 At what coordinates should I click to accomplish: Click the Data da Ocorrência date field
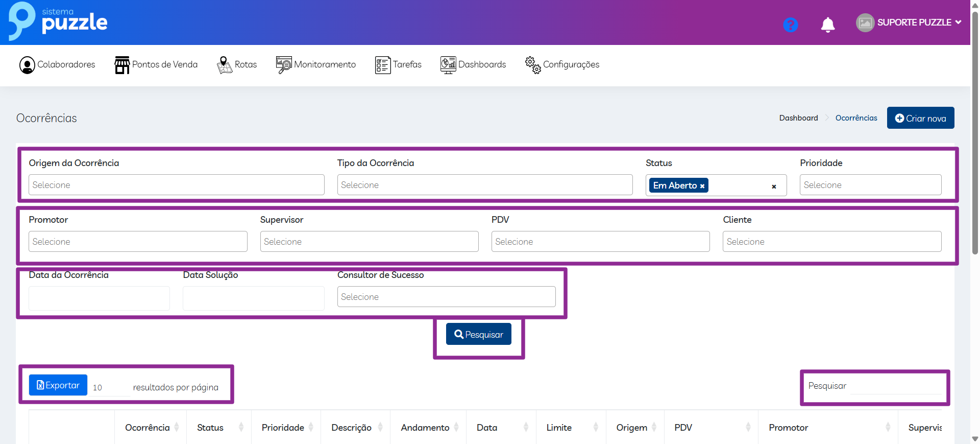99,298
